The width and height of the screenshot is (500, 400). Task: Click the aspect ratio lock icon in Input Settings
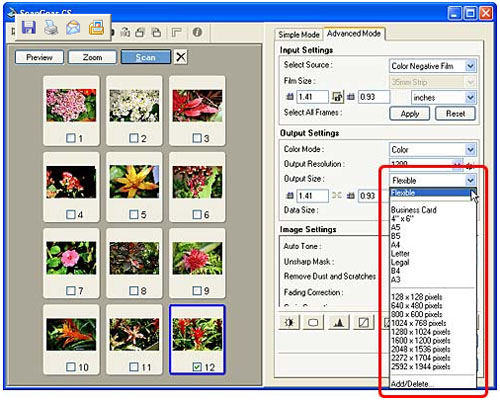[337, 97]
